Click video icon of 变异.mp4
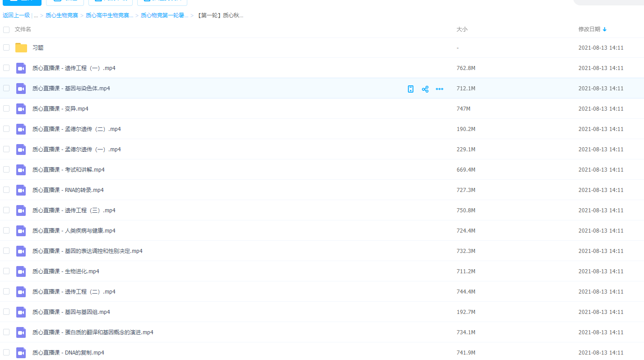The height and width of the screenshot is (360, 644). (x=21, y=109)
